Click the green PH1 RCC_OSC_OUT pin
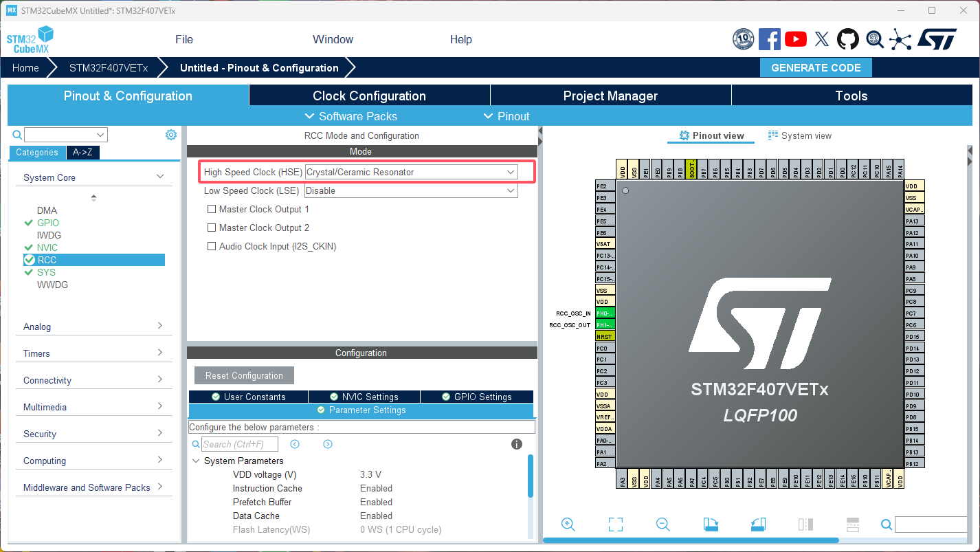This screenshot has width=980, height=552. point(605,325)
